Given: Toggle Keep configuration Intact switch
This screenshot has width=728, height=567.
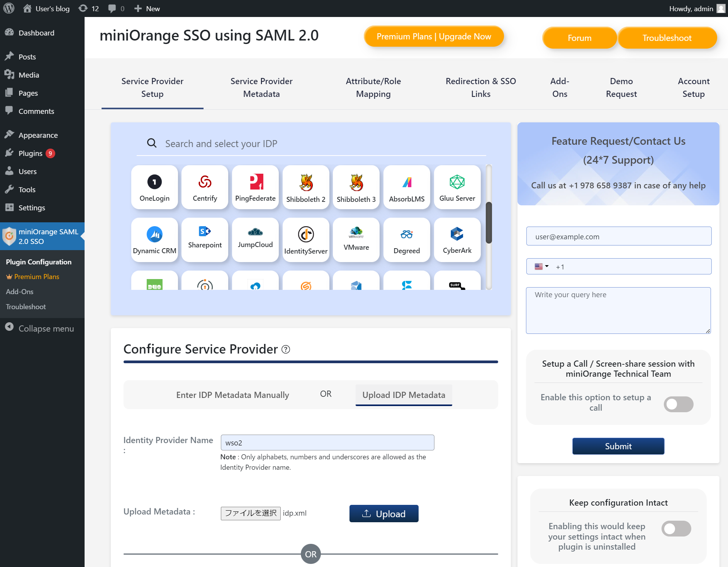Looking at the screenshot, I should [676, 528].
